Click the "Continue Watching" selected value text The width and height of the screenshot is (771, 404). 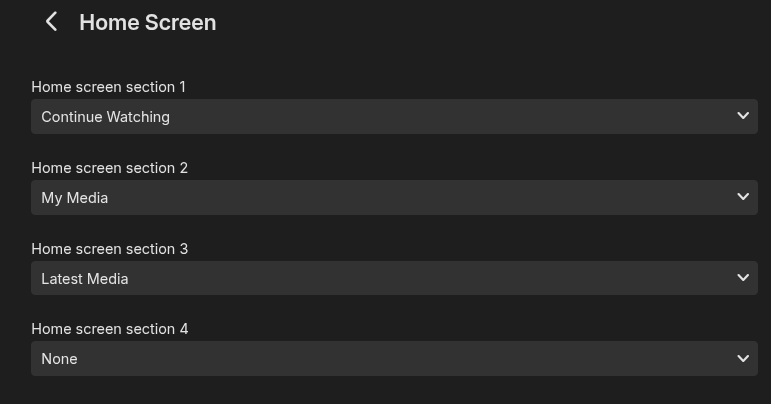(105, 117)
